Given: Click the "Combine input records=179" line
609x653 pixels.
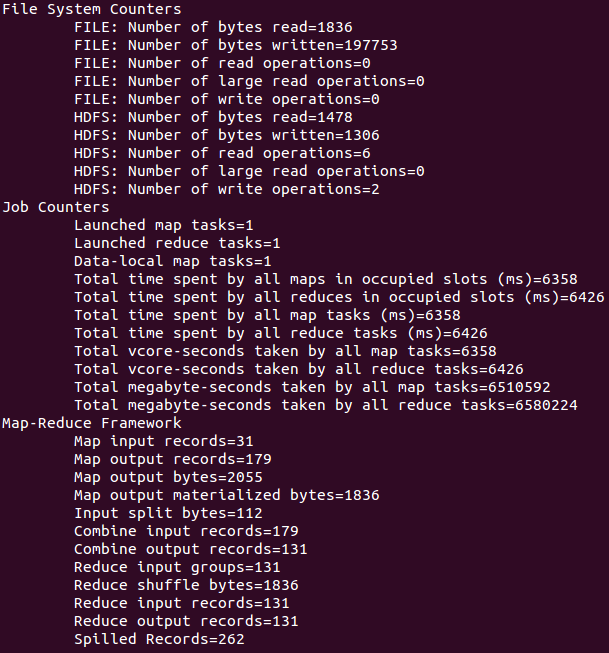Looking at the screenshot, I should pos(186,531).
